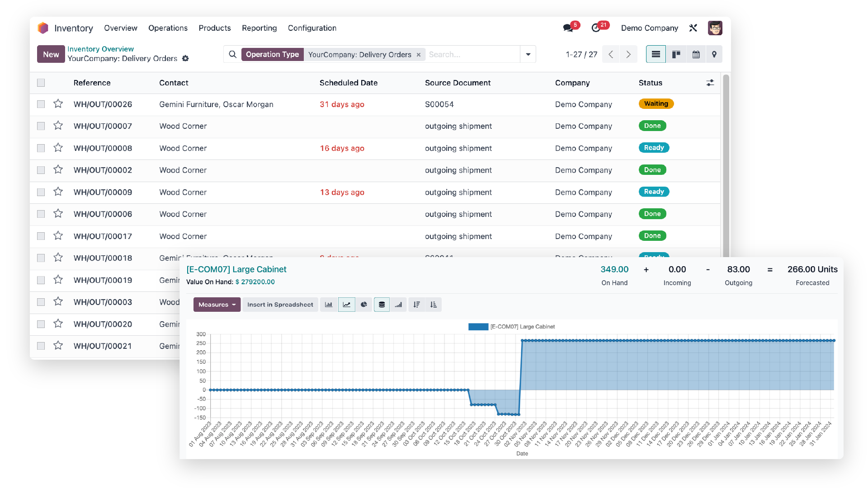868x488 pixels.
Task: Open the map view of delivery orders
Action: coord(714,54)
